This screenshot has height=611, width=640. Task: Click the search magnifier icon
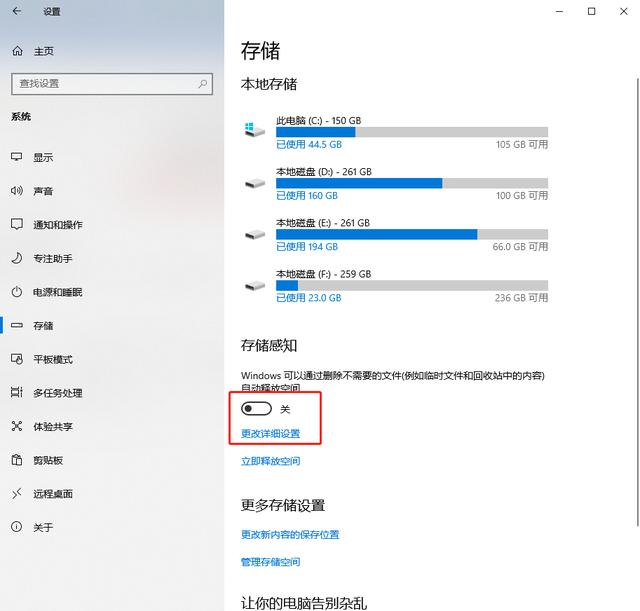tap(203, 84)
